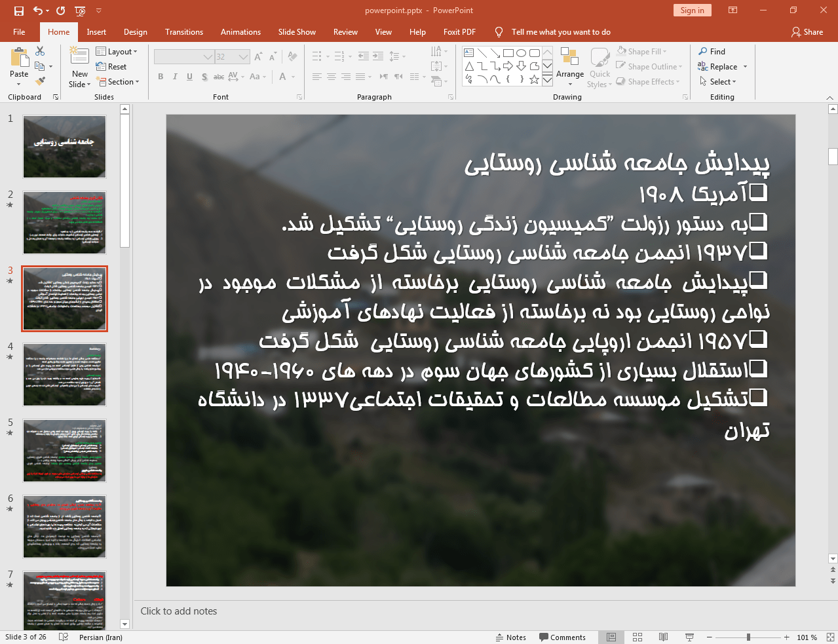The image size is (838, 644).
Task: Toggle left text alignment
Action: coord(317,77)
